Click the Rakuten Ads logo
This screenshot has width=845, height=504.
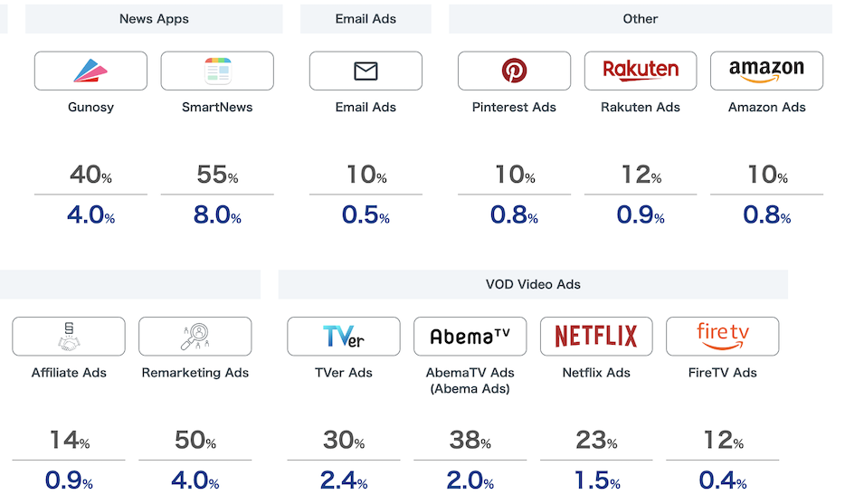point(641,71)
